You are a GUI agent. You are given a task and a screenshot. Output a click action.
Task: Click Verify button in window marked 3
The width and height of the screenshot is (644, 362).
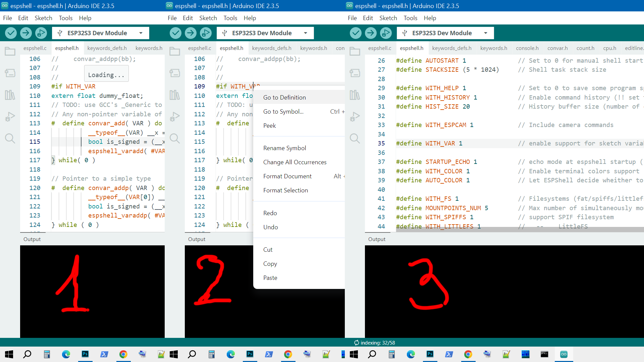pos(356,33)
